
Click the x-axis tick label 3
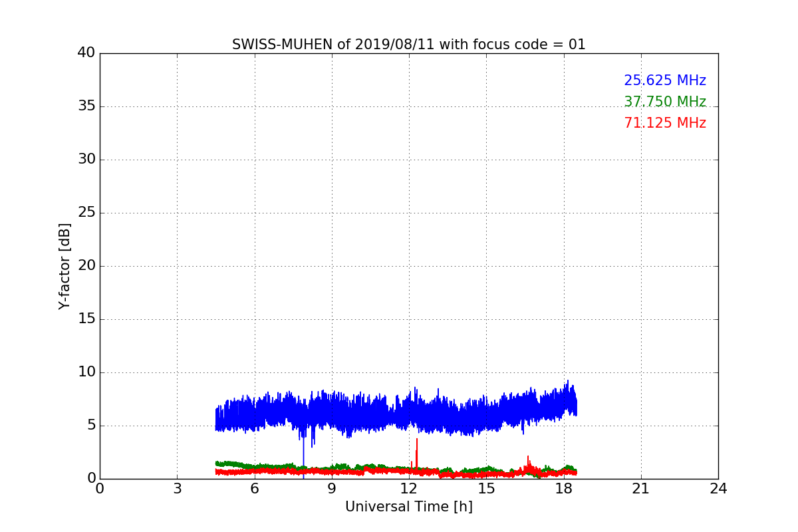[177, 489]
